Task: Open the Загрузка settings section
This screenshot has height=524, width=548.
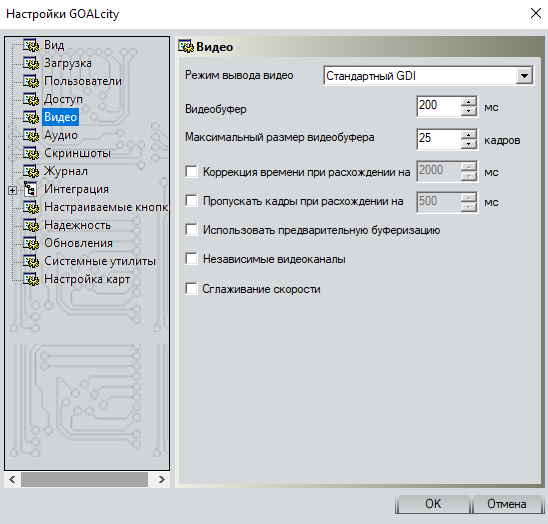Action: pyautogui.click(x=68, y=63)
